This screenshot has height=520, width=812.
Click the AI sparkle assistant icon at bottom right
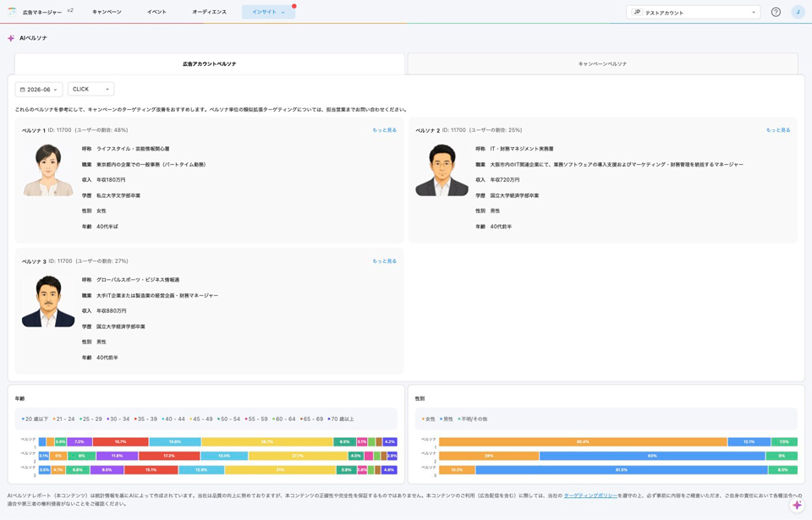tap(797, 505)
